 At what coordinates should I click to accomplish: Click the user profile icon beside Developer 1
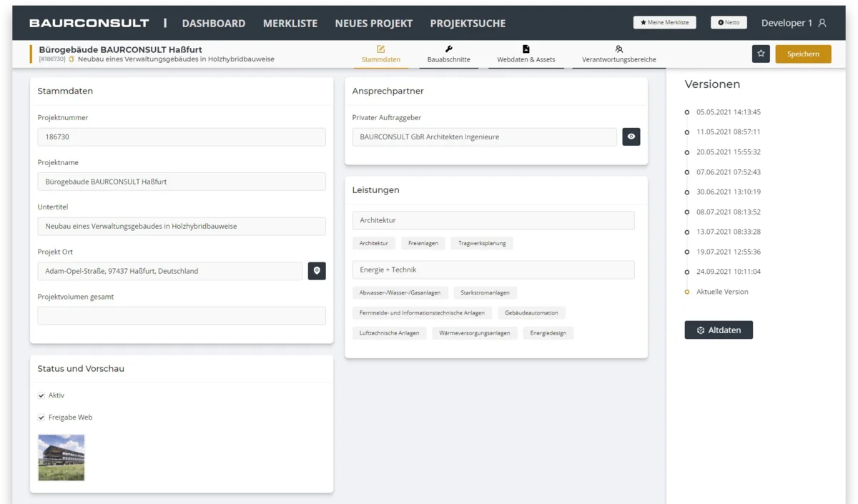[822, 23]
